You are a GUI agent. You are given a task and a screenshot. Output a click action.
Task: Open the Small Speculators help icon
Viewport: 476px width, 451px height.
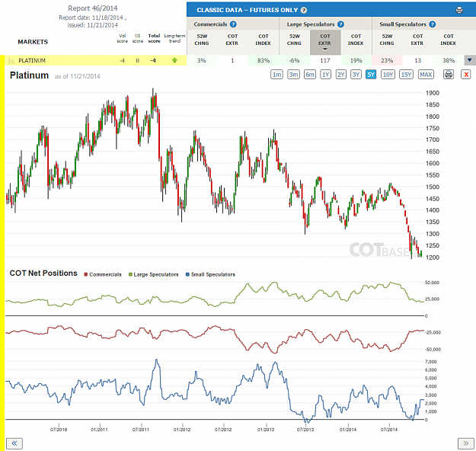(x=433, y=24)
